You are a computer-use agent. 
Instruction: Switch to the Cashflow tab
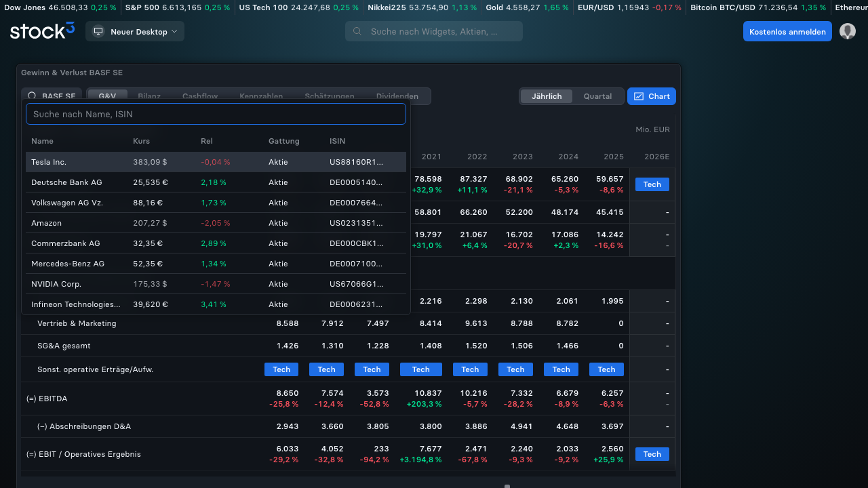[x=200, y=96]
